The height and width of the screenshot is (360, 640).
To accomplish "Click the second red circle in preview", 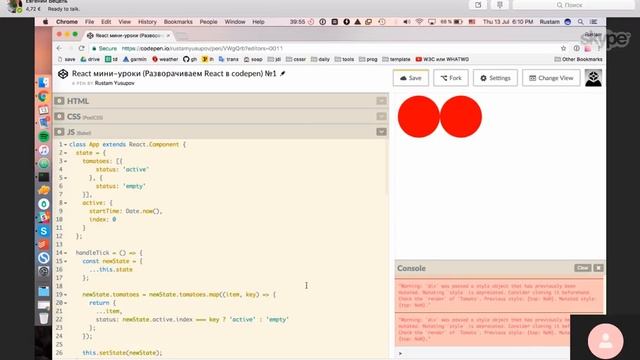I will pyautogui.click(x=461, y=117).
